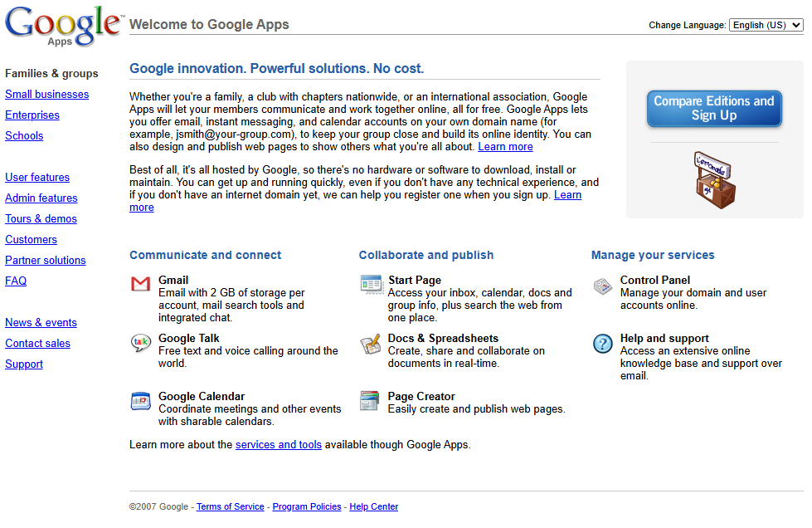Click Compare Editions and Sign Up
The height and width of the screenshot is (528, 812).
(x=713, y=108)
